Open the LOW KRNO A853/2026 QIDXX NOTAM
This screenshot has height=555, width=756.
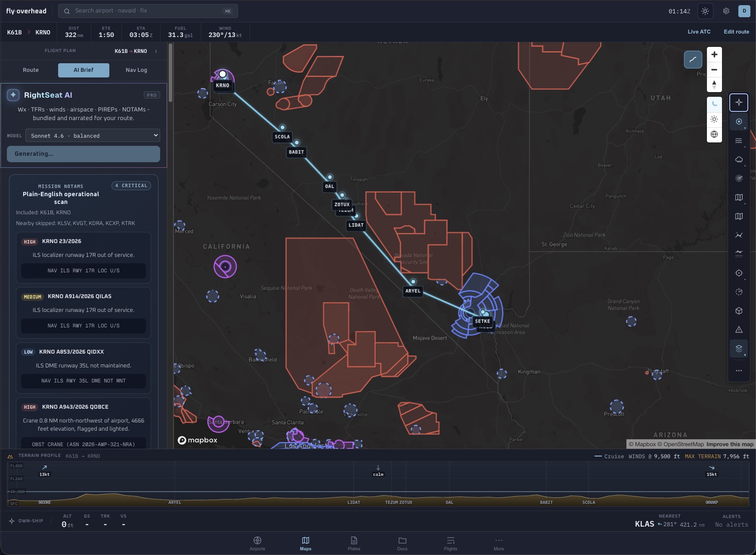pos(84,368)
